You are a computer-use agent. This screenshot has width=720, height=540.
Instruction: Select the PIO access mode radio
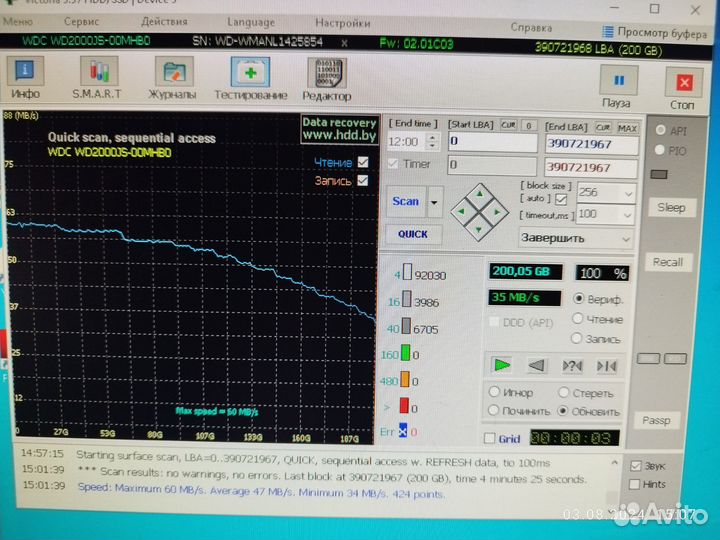660,150
